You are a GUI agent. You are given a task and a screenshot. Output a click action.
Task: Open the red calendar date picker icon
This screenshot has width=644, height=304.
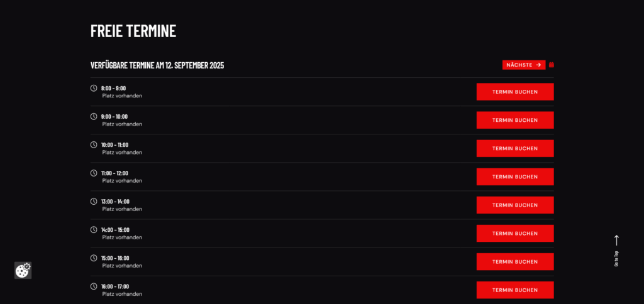tap(552, 65)
